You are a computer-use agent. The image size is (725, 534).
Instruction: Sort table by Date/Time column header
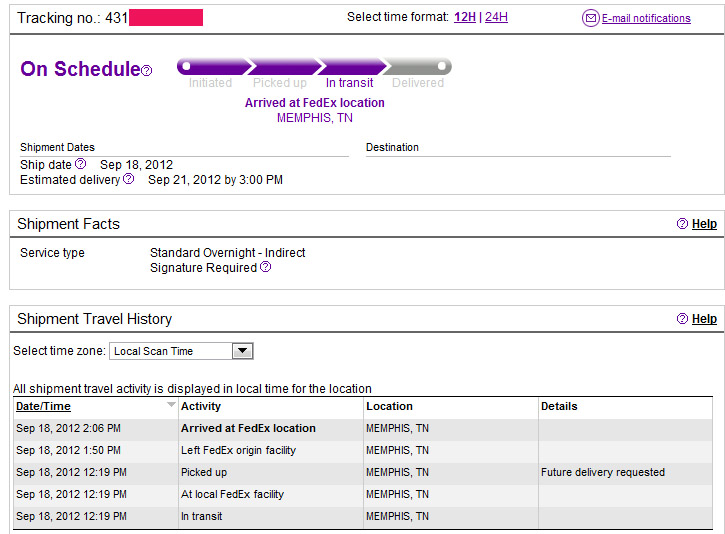43,406
